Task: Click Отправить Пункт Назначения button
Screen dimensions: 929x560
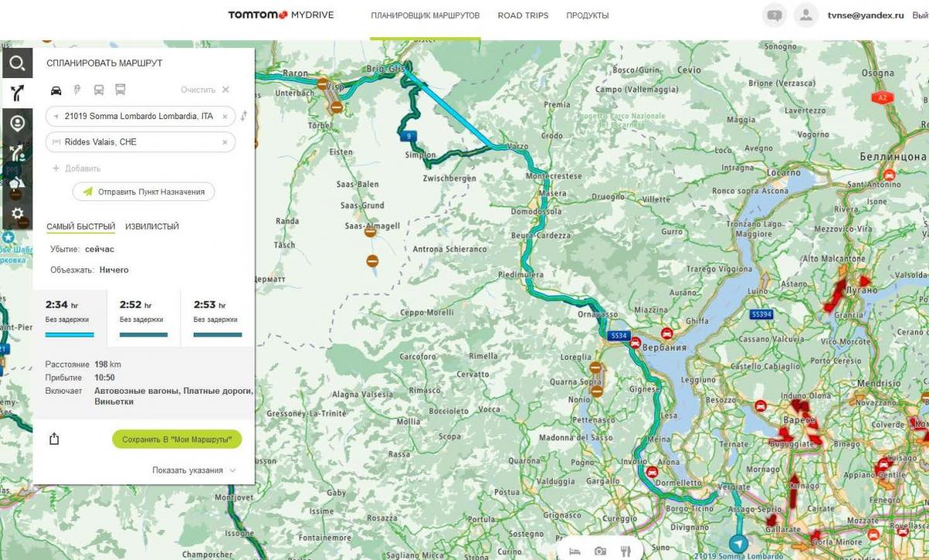Action: (x=144, y=192)
